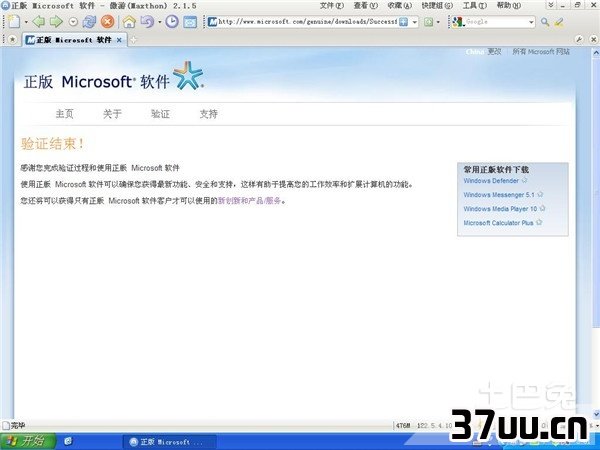Open the Microsoft Calculator Plus link
Image resolution: width=600 pixels, height=450 pixels.
coord(498,223)
